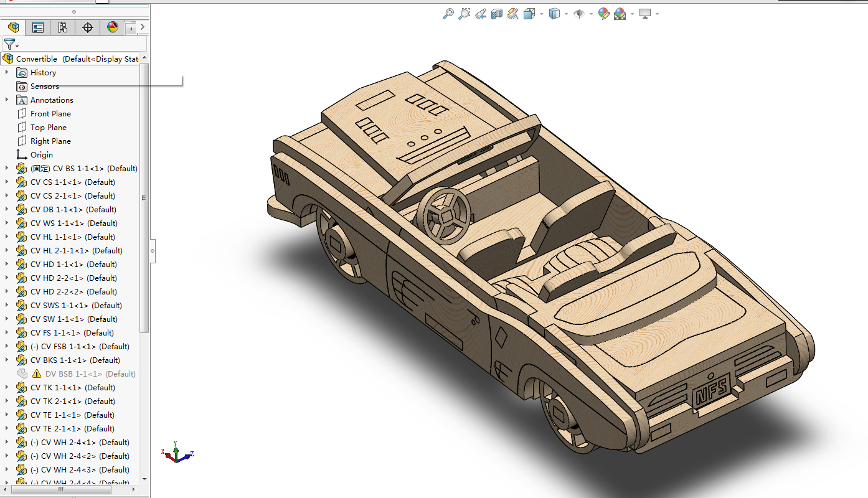868x498 pixels.
Task: Click the warning icon on DV BSB 1-1<1>
Action: click(37, 374)
